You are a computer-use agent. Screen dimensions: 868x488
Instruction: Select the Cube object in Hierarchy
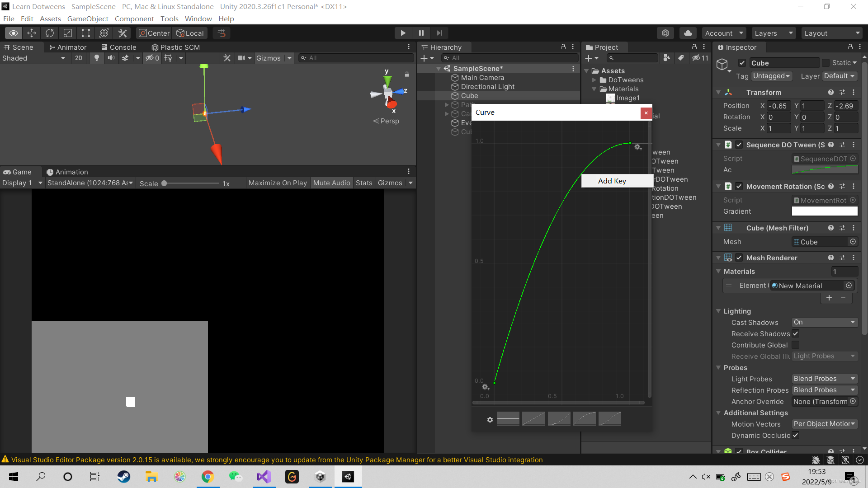pyautogui.click(x=470, y=95)
